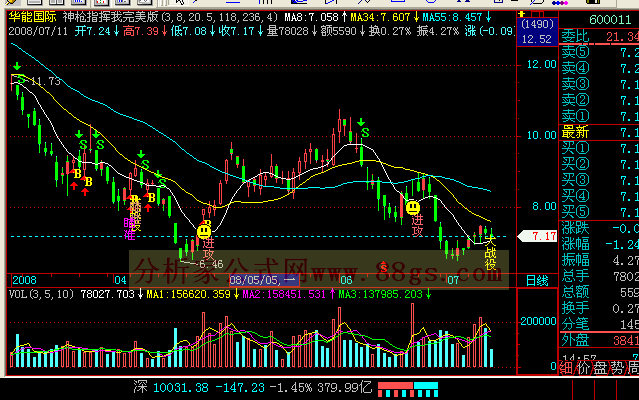
Task: Click the yellow plus icon above the price axis
Action: [521, 14]
